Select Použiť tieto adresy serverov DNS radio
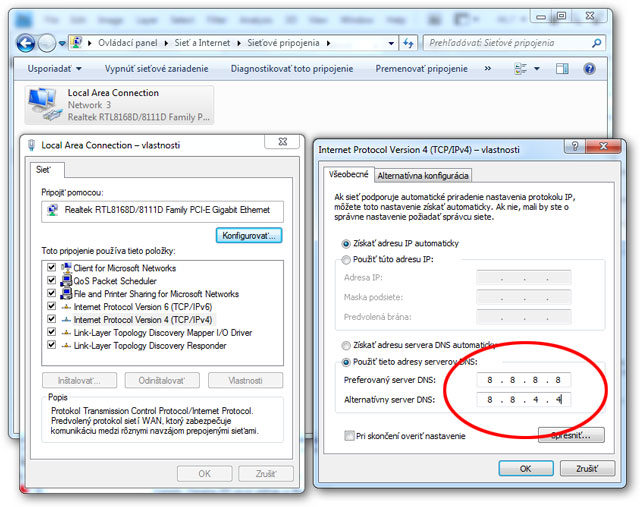This screenshot has height=507, width=640. pyautogui.click(x=346, y=362)
